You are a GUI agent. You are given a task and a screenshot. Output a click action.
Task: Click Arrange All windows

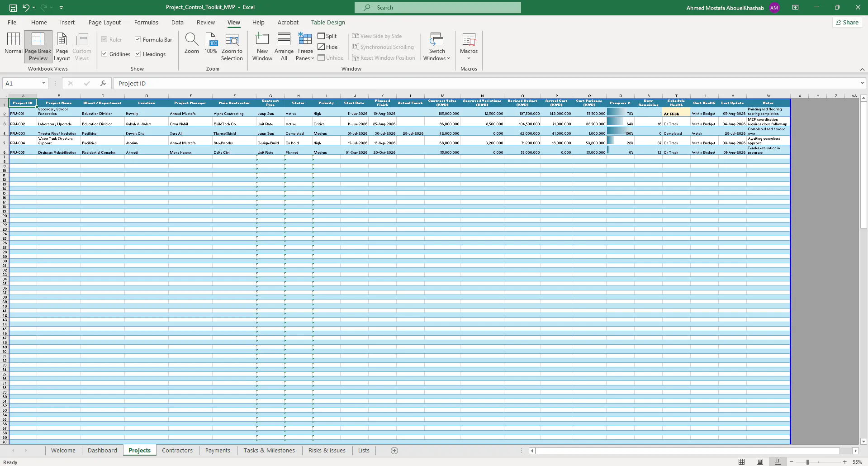(x=284, y=47)
